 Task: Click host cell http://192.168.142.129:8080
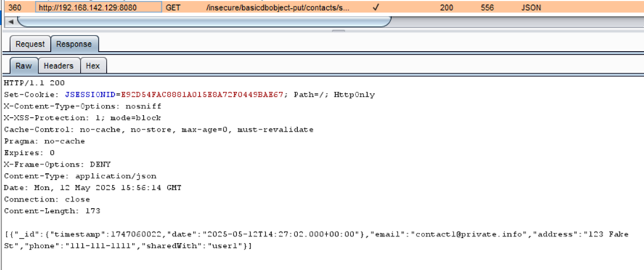(x=99, y=7)
